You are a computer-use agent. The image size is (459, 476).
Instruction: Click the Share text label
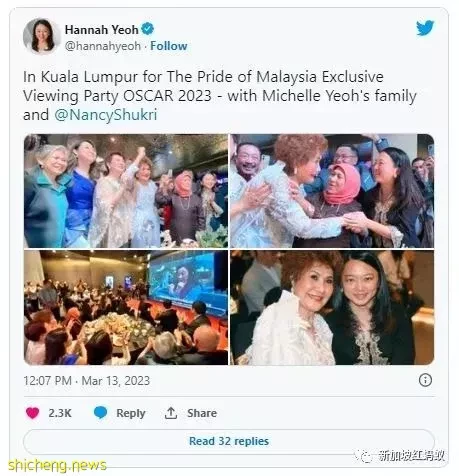click(x=202, y=413)
